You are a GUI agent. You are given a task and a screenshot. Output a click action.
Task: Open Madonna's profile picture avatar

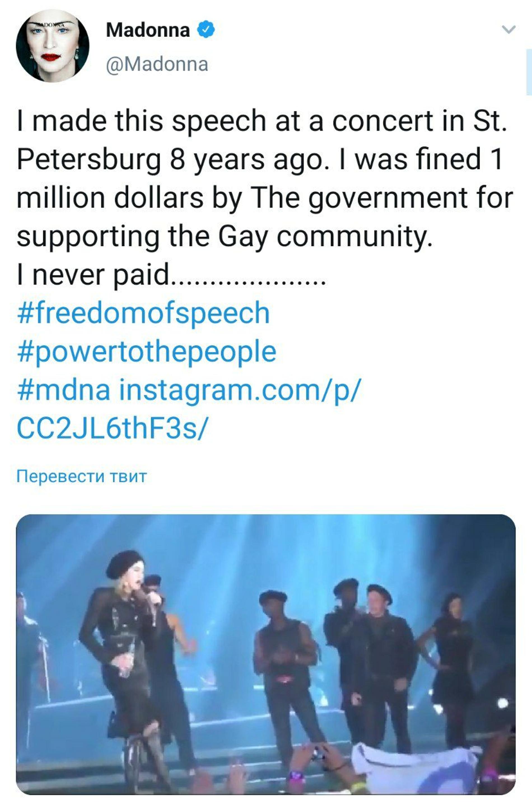53,46
